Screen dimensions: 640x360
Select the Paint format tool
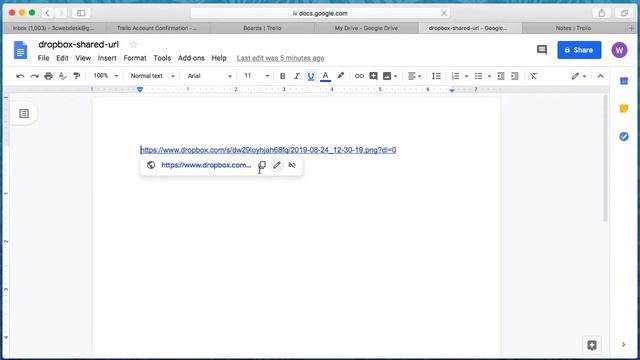(x=76, y=76)
